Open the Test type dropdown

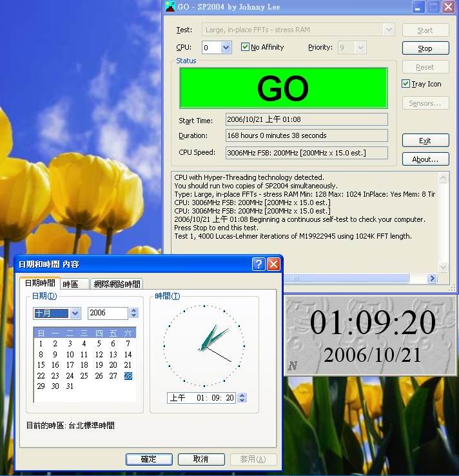click(x=389, y=30)
